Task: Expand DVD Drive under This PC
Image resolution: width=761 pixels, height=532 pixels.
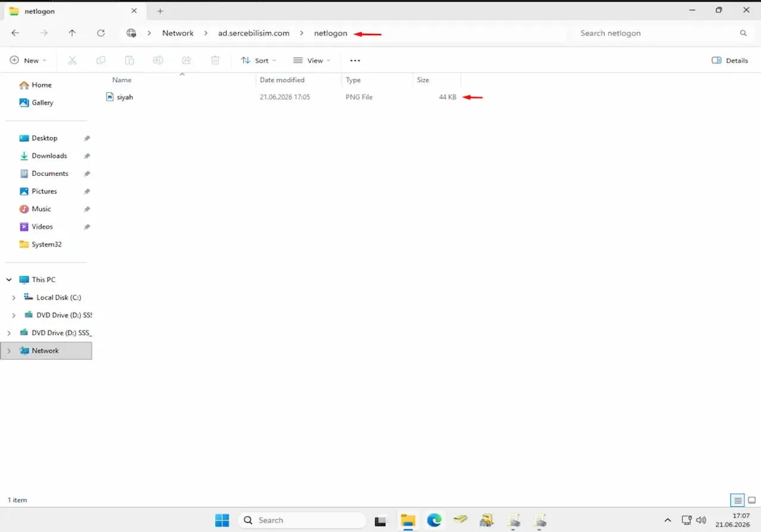Action: tap(14, 315)
